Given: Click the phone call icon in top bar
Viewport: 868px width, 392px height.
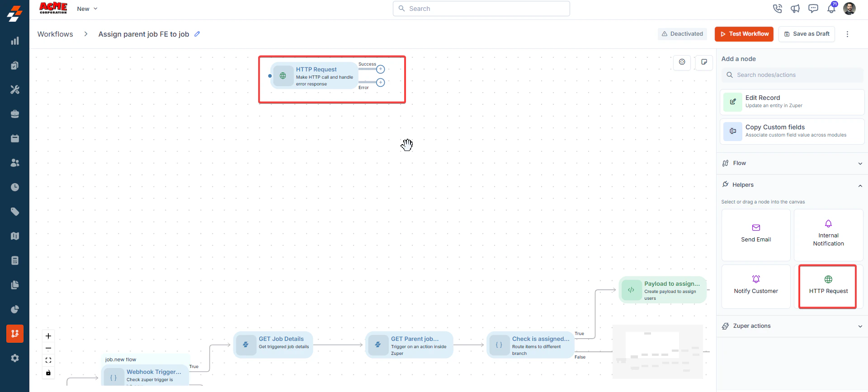Looking at the screenshot, I should coord(777,9).
